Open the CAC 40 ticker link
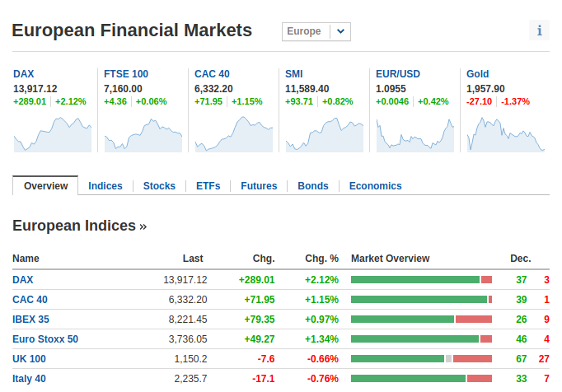 212,74
